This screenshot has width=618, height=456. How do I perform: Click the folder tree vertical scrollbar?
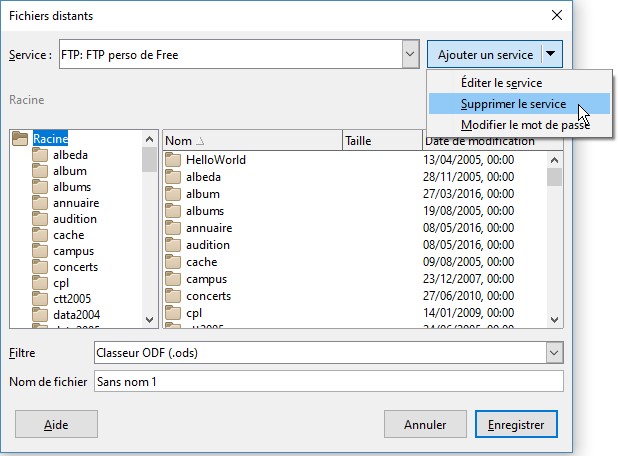click(150, 228)
